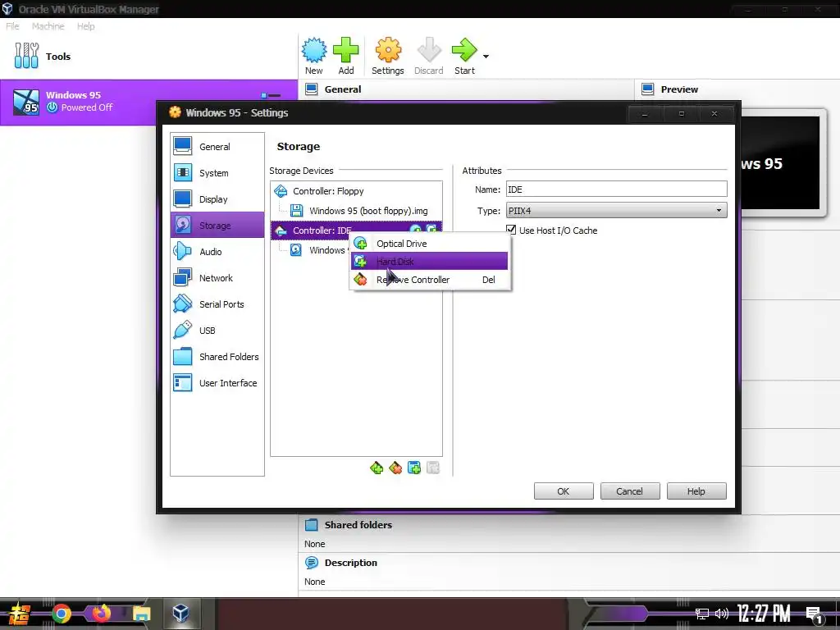The image size is (840, 630).
Task: Click the VirtualBox taskbar button
Action: (x=181, y=614)
